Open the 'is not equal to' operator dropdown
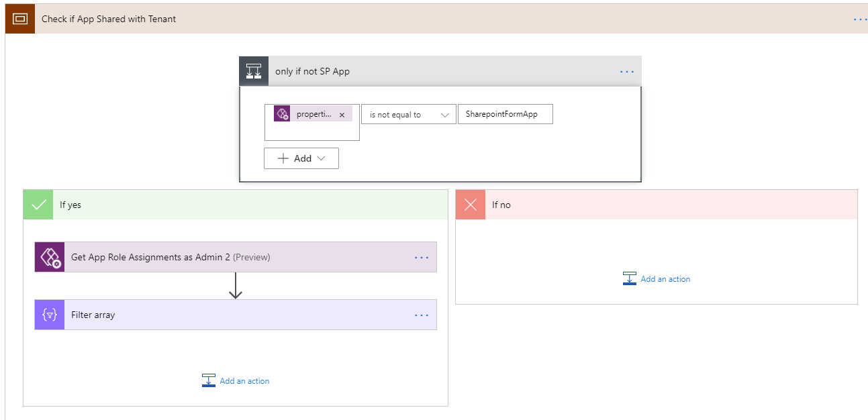The height and width of the screenshot is (420, 868). pos(408,114)
